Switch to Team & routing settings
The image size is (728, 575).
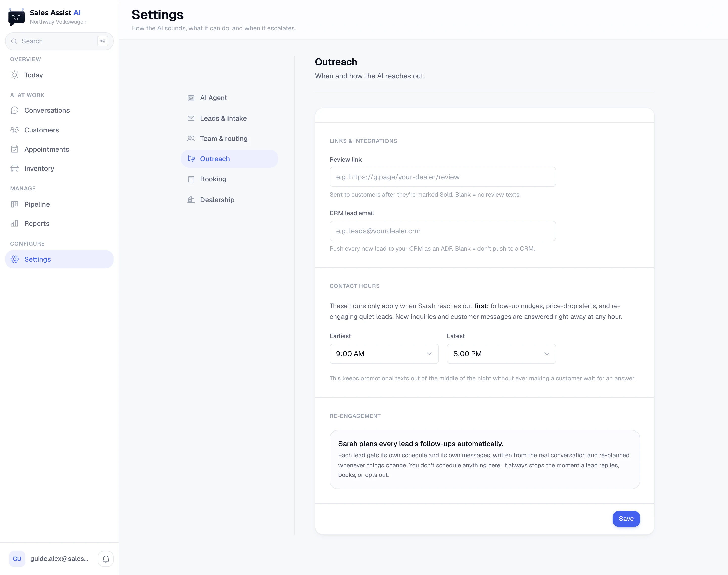(229, 138)
